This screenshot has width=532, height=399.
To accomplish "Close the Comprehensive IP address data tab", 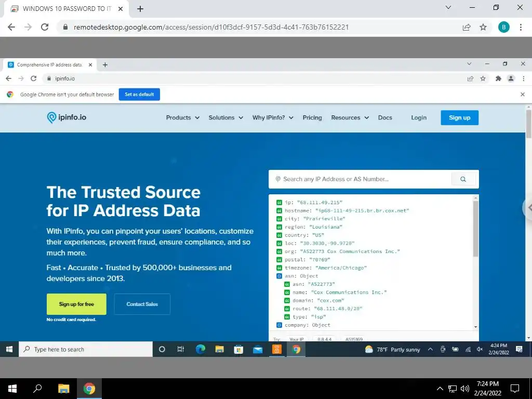I will pos(90,65).
